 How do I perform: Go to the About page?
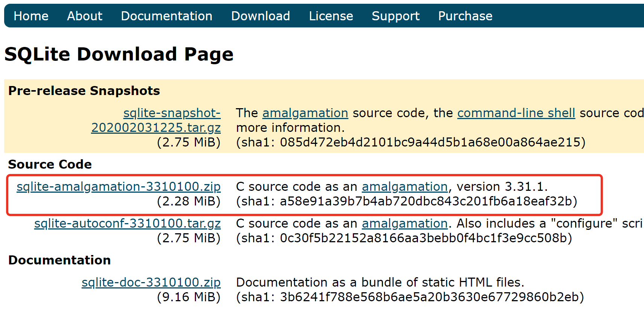[x=85, y=16]
